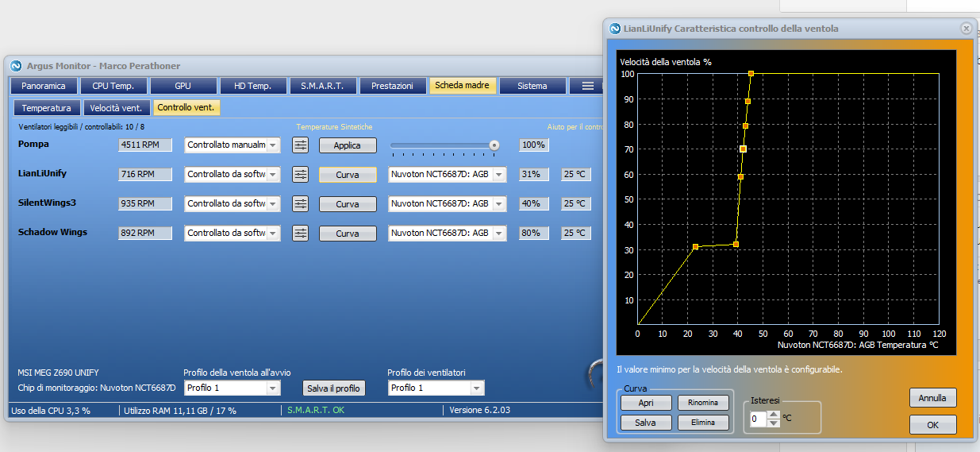Expand Schadow Wings Nuvoton temperature source dropdown
980x452 pixels.
[499, 234]
